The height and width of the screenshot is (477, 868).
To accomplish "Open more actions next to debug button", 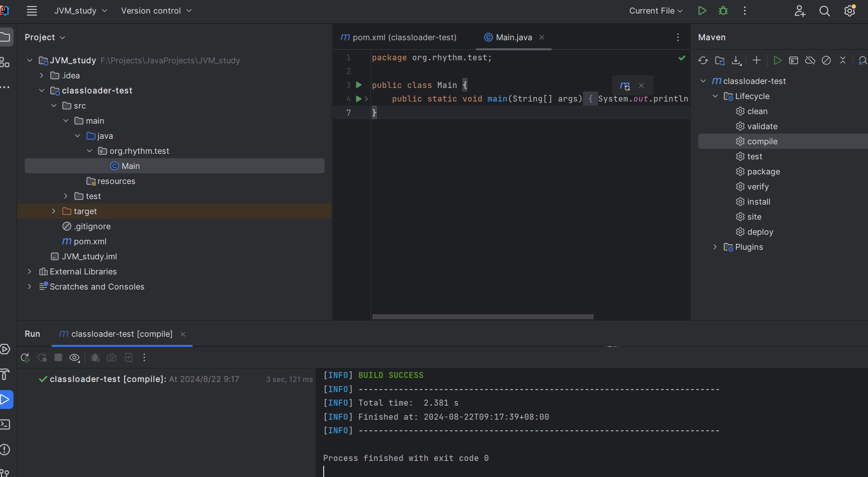I will click(745, 11).
